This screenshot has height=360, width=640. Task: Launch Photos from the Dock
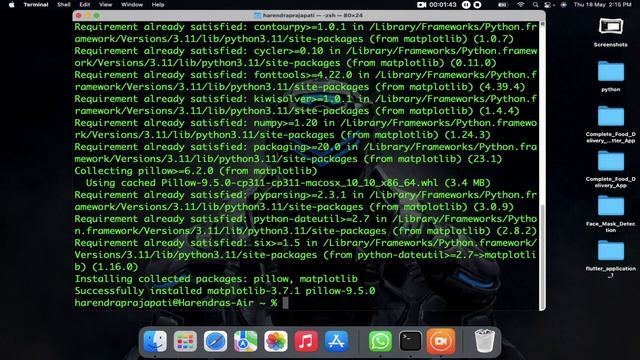(276, 341)
